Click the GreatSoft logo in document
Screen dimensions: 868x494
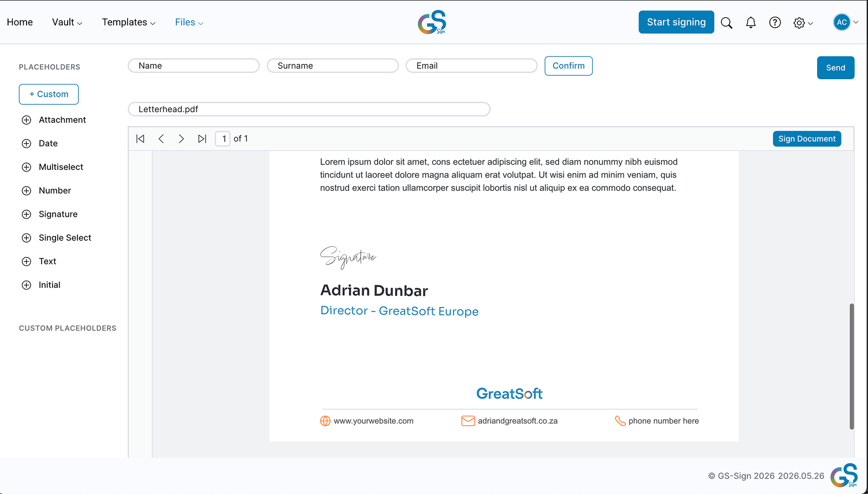[509, 393]
